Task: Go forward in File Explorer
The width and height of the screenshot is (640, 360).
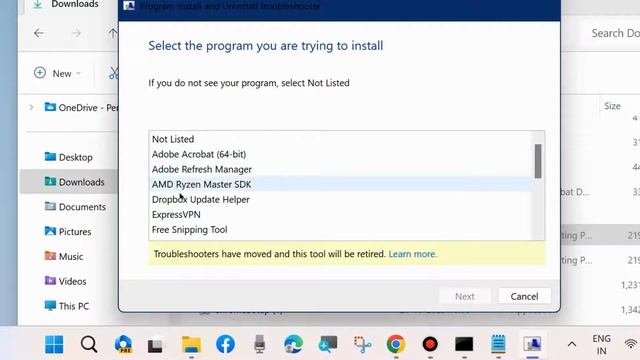Action: tap(76, 33)
